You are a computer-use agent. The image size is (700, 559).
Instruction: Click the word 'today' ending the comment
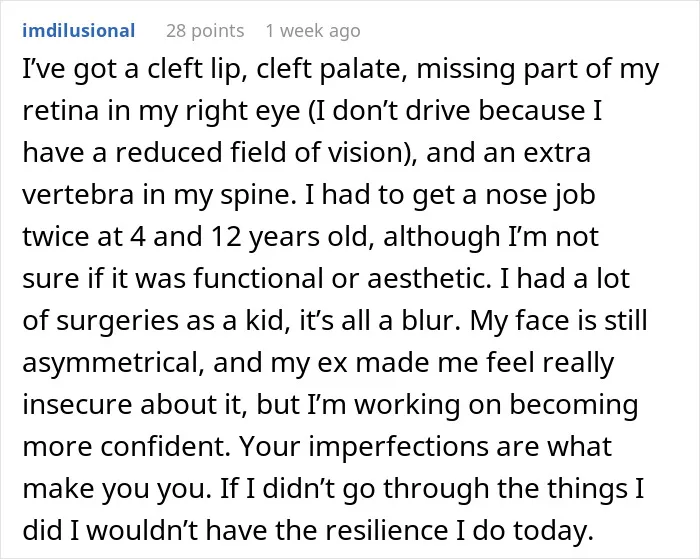550,531
